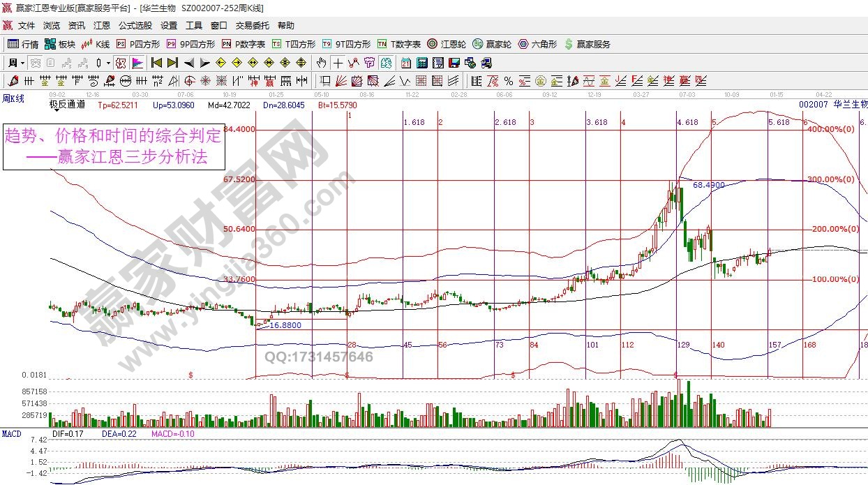Toggle the 权 price adjustment button

[x=121, y=63]
